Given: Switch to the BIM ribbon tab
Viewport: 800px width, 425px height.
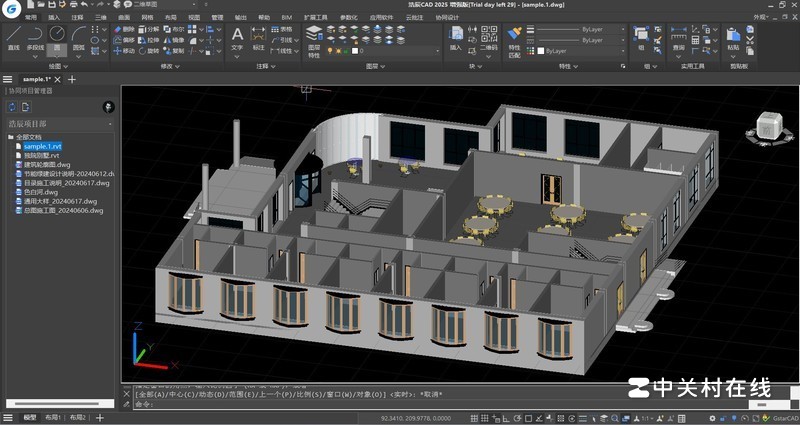Looking at the screenshot, I should pyautogui.click(x=284, y=17).
